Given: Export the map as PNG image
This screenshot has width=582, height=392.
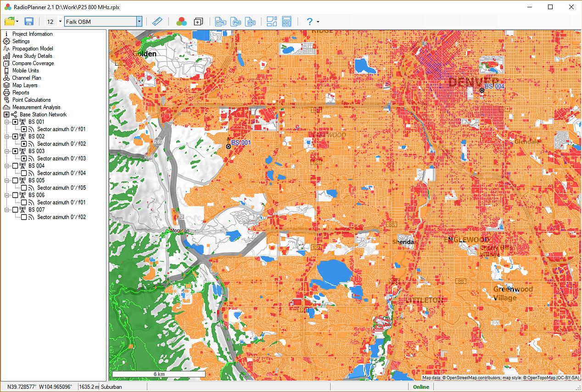Looking at the screenshot, I should [235, 22].
